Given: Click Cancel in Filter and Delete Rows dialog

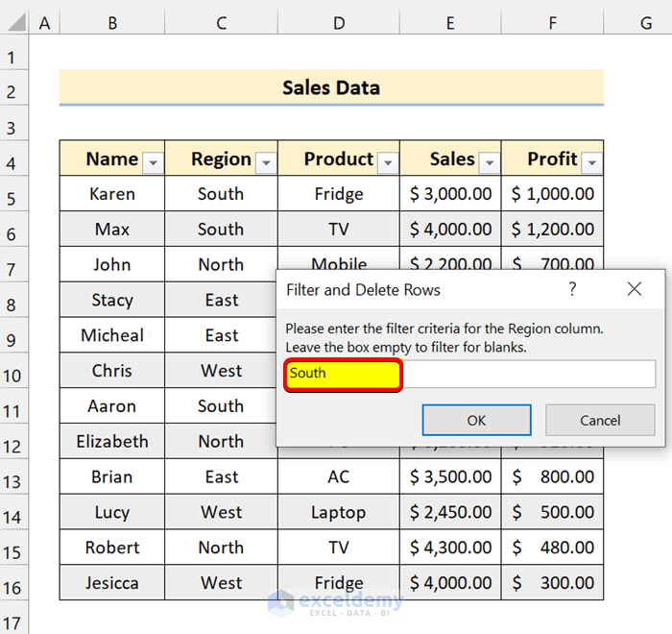Looking at the screenshot, I should [600, 420].
